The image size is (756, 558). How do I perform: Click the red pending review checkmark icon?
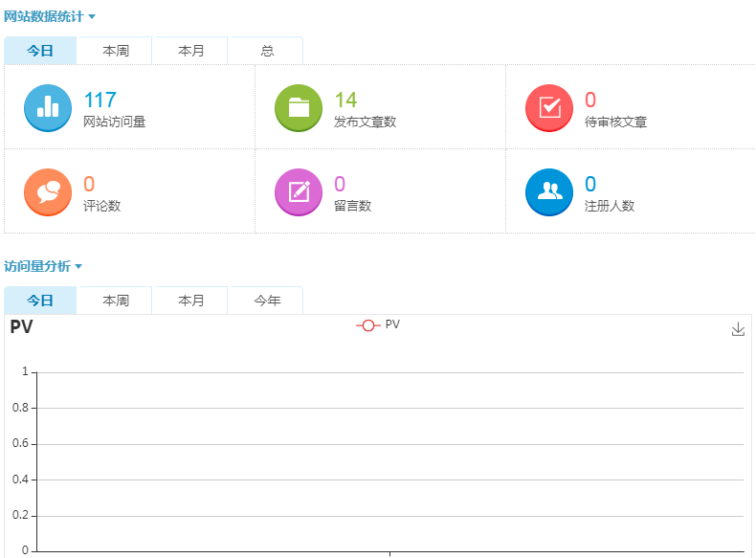click(x=549, y=107)
